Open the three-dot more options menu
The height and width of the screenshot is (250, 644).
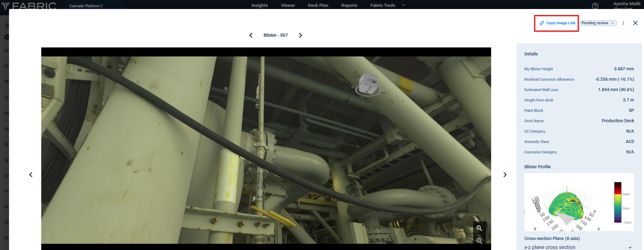click(x=623, y=23)
